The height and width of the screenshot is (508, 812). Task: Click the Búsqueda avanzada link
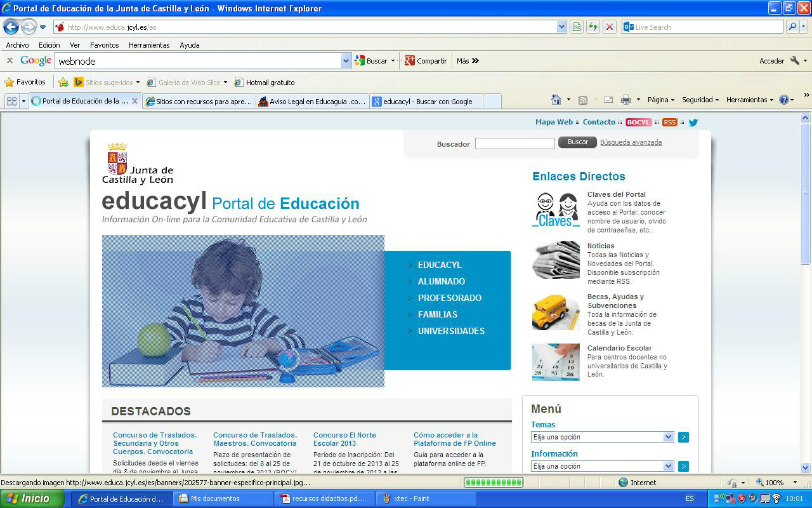tap(631, 142)
